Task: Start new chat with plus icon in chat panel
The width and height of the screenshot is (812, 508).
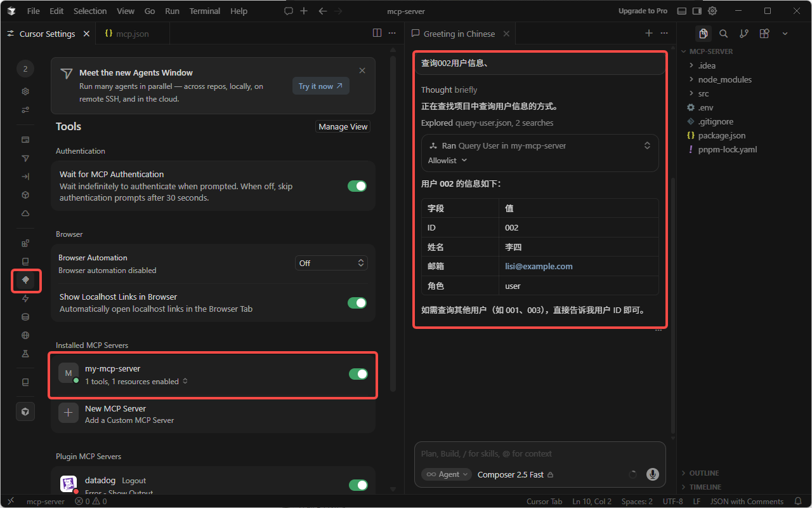Action: [649, 34]
